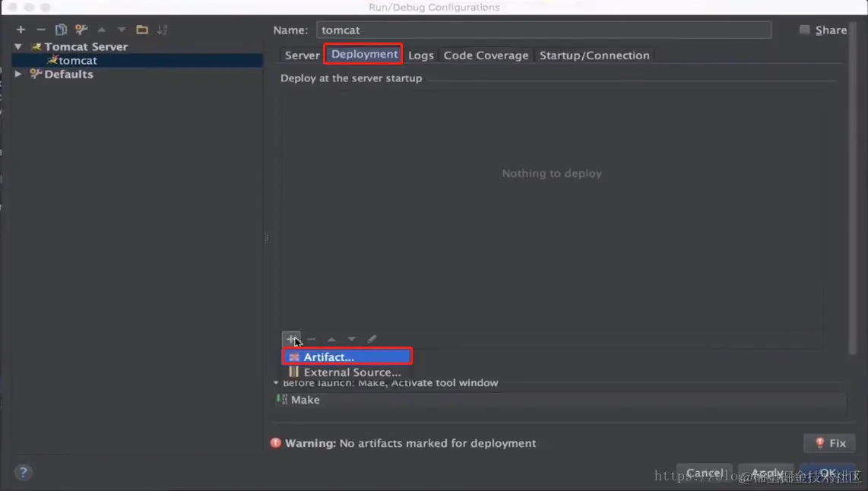Click the warning message text
This screenshot has width=868, height=491.
pyautogui.click(x=410, y=443)
